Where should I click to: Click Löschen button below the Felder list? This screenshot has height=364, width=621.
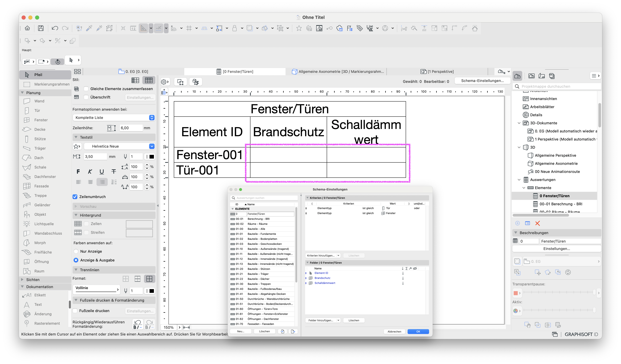[x=354, y=320]
